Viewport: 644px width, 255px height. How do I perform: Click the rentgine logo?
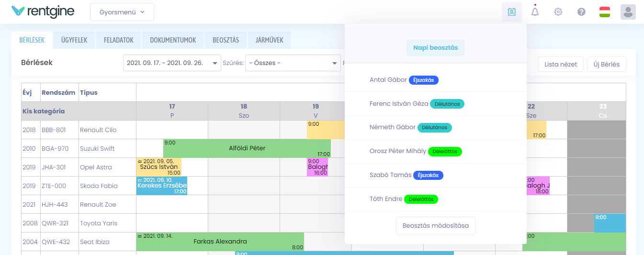coord(43,11)
